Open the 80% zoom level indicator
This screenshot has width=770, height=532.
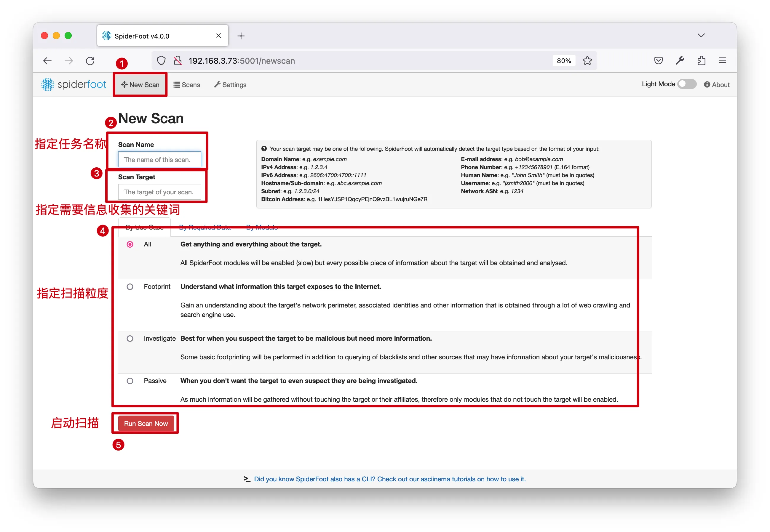(564, 61)
